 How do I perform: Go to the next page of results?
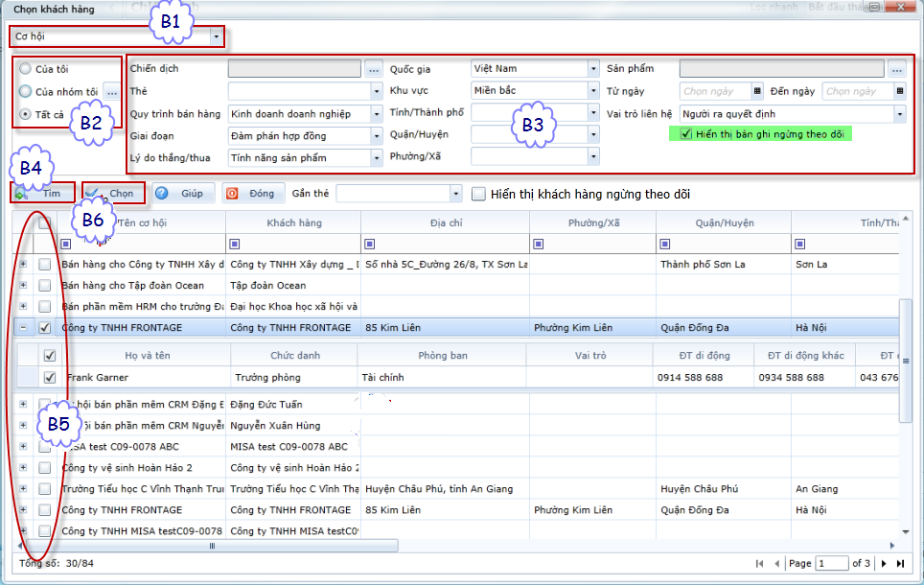coord(885,564)
